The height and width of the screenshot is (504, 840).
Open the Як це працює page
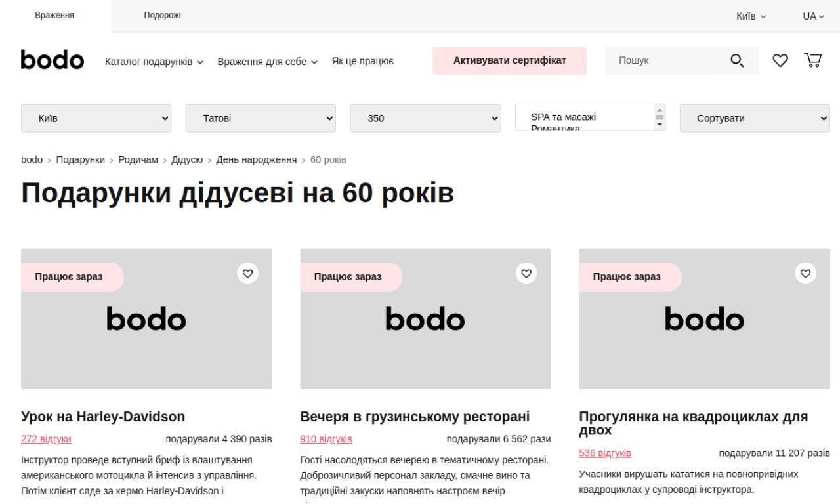[x=363, y=61]
